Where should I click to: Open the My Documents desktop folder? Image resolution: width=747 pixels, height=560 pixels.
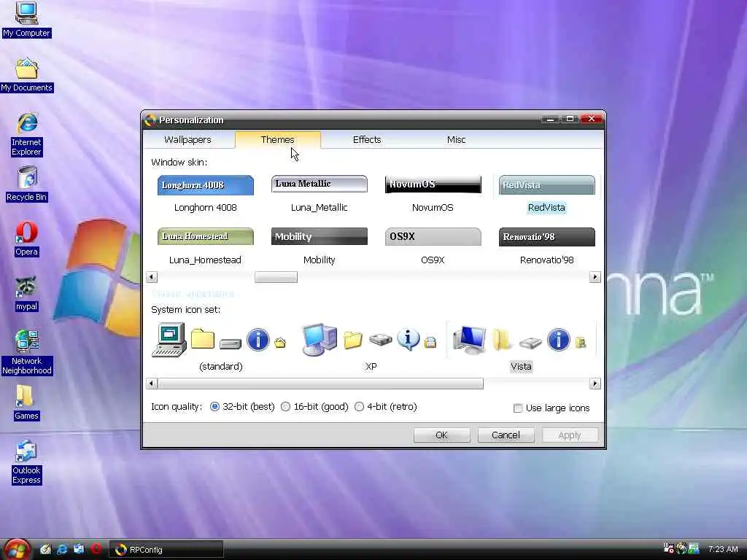coord(26,75)
